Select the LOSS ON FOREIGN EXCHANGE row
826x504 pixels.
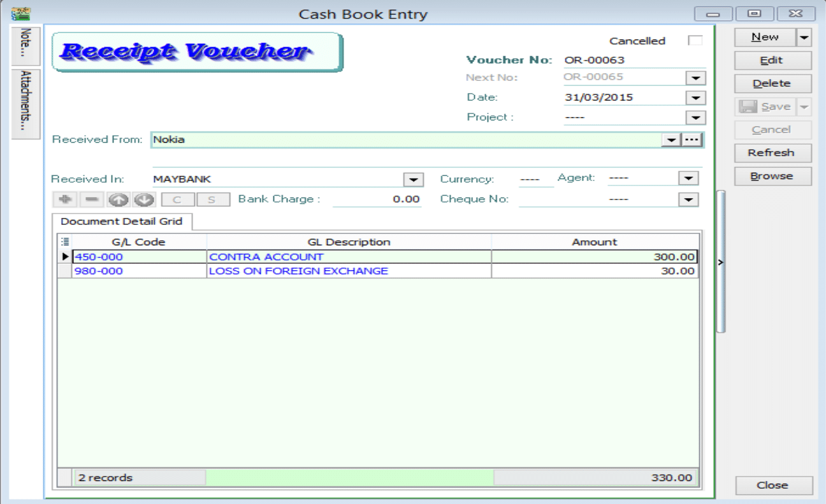pos(298,271)
